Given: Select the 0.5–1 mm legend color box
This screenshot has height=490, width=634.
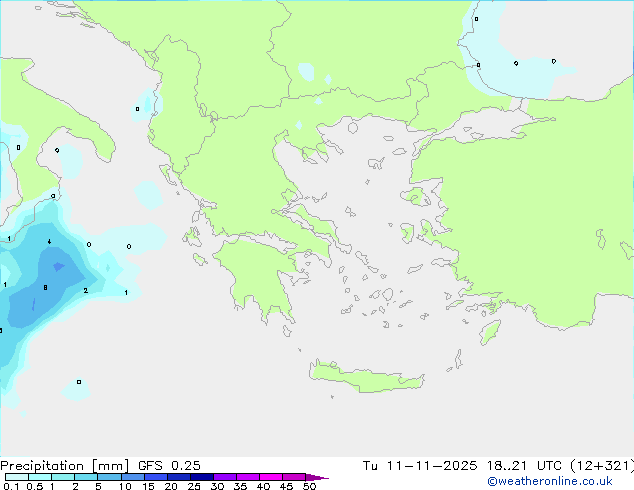Looking at the screenshot, I should (x=40, y=477).
